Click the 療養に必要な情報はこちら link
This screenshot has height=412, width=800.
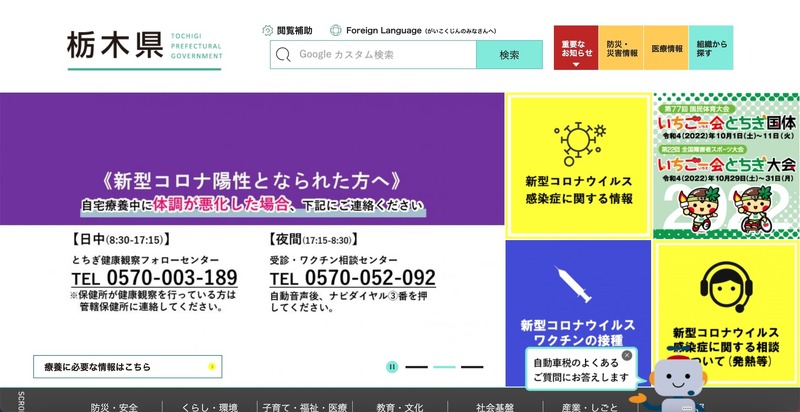coord(125,367)
